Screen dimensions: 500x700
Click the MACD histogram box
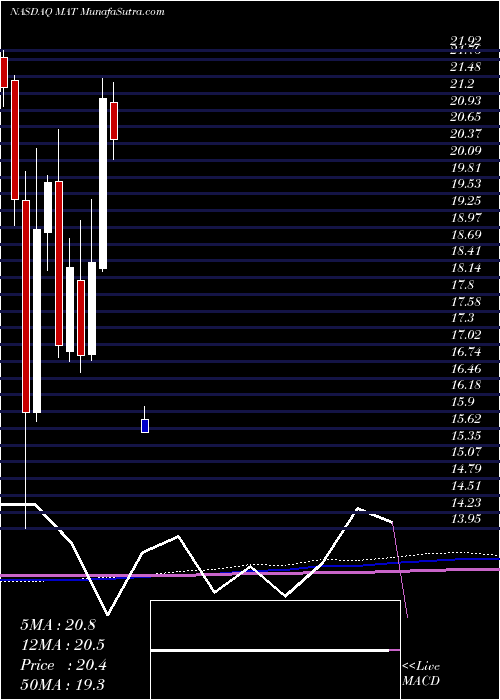click(x=275, y=650)
